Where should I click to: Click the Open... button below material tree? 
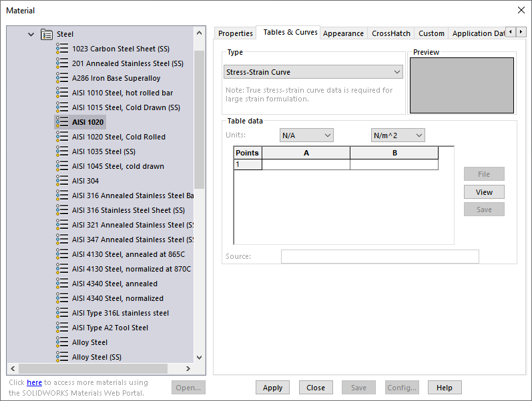(188, 388)
